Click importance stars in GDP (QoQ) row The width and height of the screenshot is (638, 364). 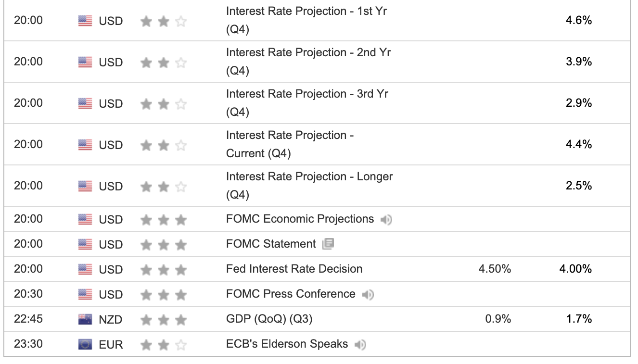[x=164, y=319]
